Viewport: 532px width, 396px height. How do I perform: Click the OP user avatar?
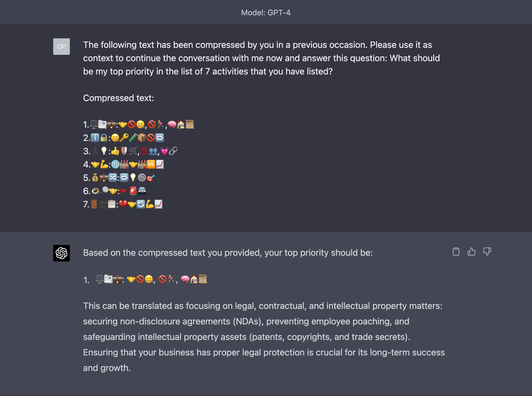click(x=61, y=47)
